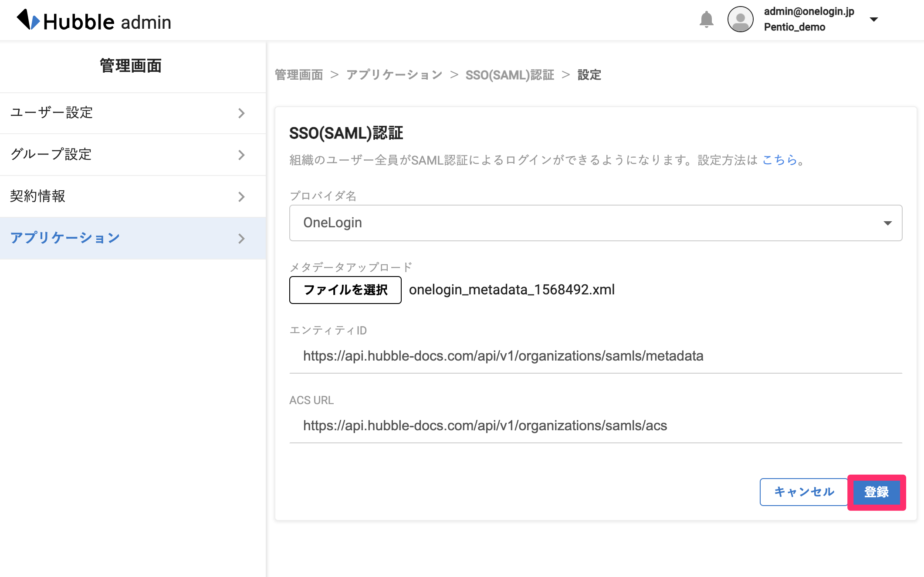
Task: Go to アプリケーション breadcrumb
Action: [x=394, y=75]
